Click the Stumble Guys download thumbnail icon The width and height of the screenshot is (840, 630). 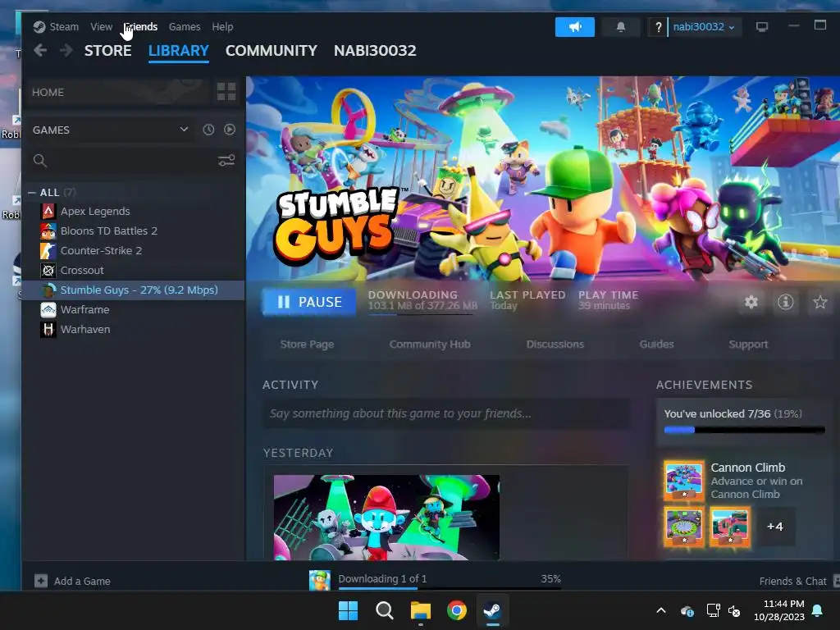point(320,580)
